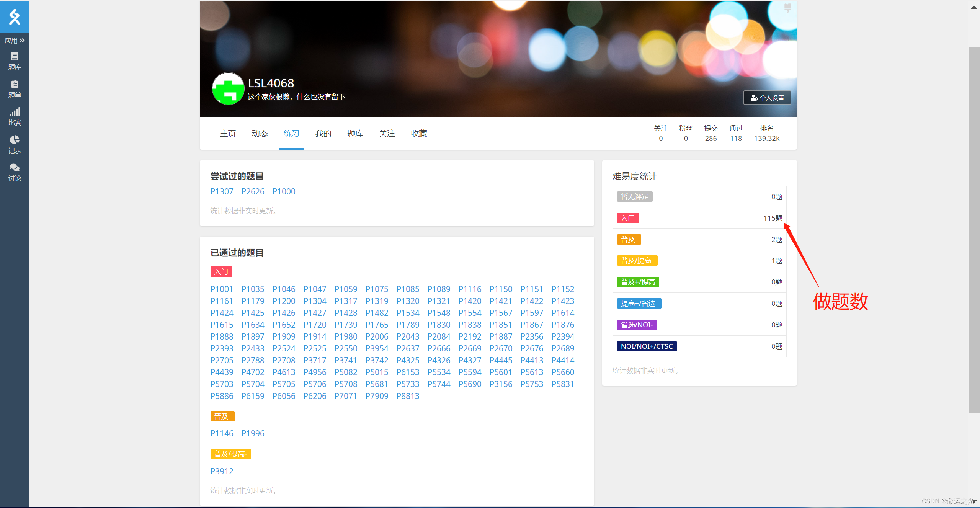Viewport: 980px width, 508px height.
Task: Switch to the 动态 tab
Action: (x=260, y=133)
